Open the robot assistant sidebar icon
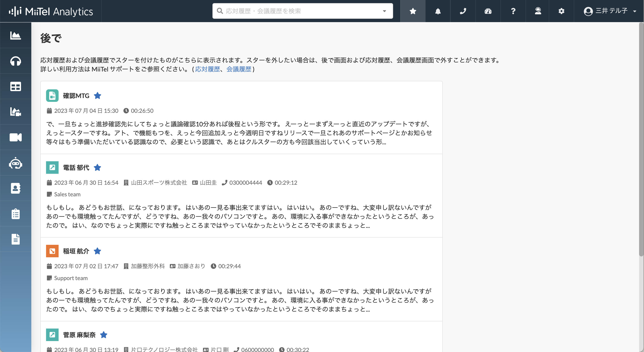The image size is (644, 352). coord(15,163)
